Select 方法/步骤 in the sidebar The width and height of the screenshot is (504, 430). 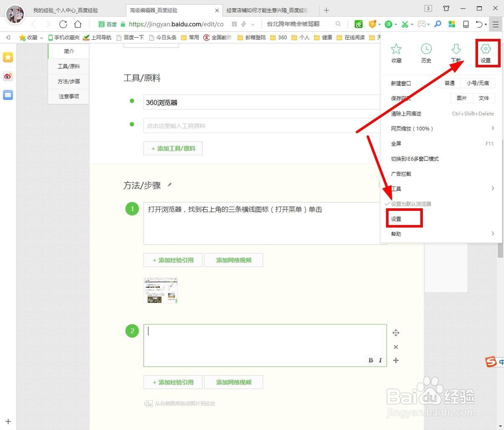[x=69, y=81]
